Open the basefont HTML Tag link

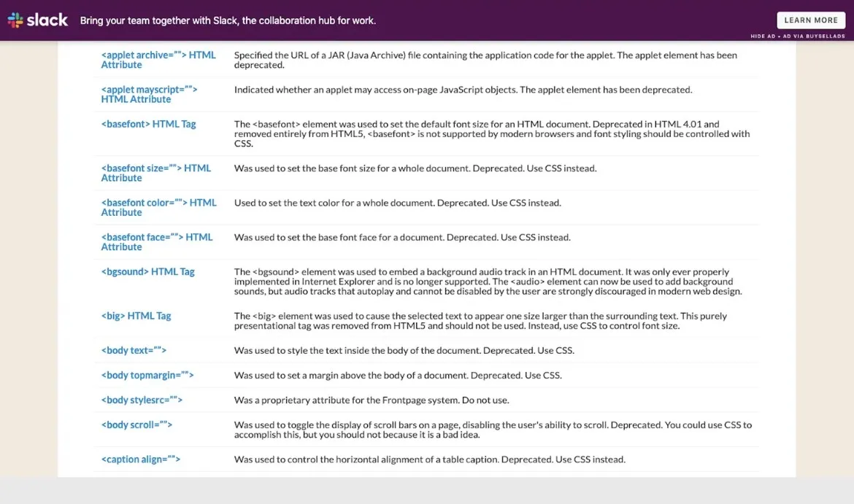pos(148,124)
